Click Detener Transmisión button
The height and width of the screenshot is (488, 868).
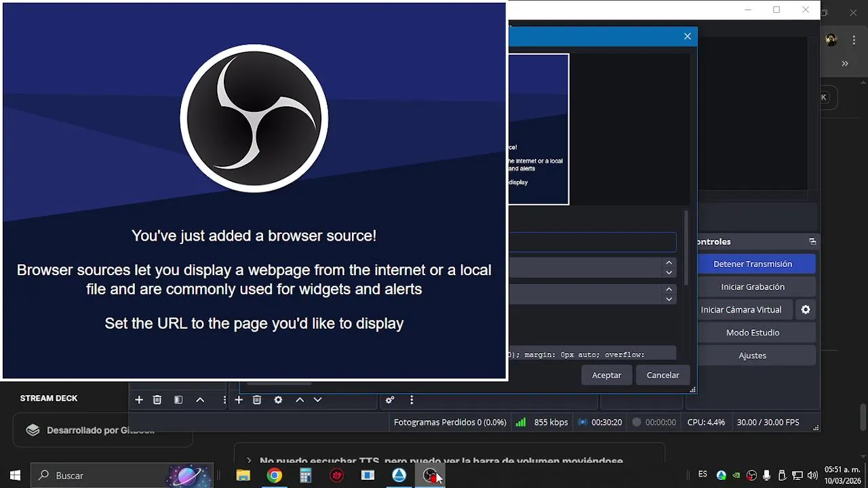753,264
